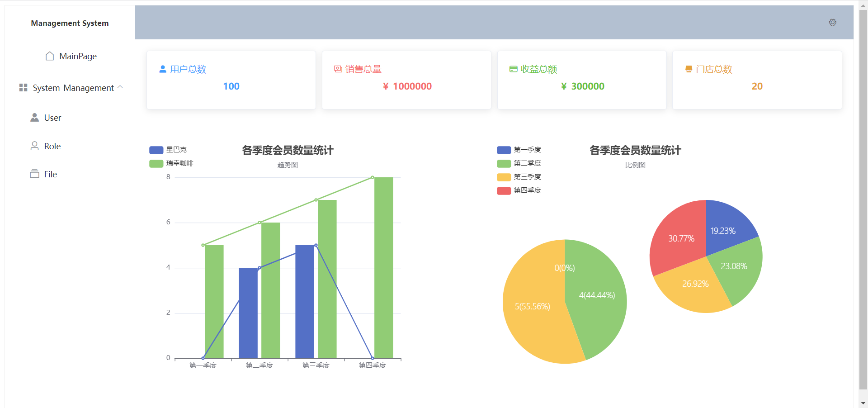Open the User menu entry
868x408 pixels.
(x=70, y=118)
